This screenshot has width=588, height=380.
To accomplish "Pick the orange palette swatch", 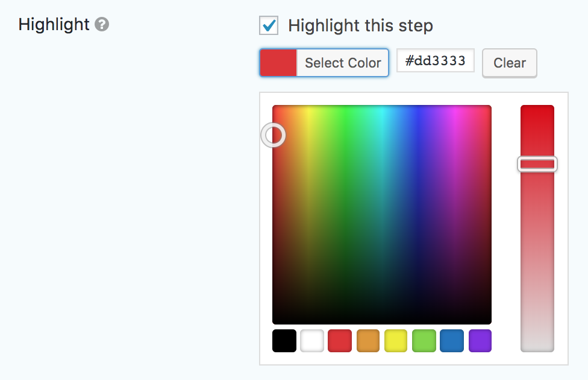I will click(368, 341).
